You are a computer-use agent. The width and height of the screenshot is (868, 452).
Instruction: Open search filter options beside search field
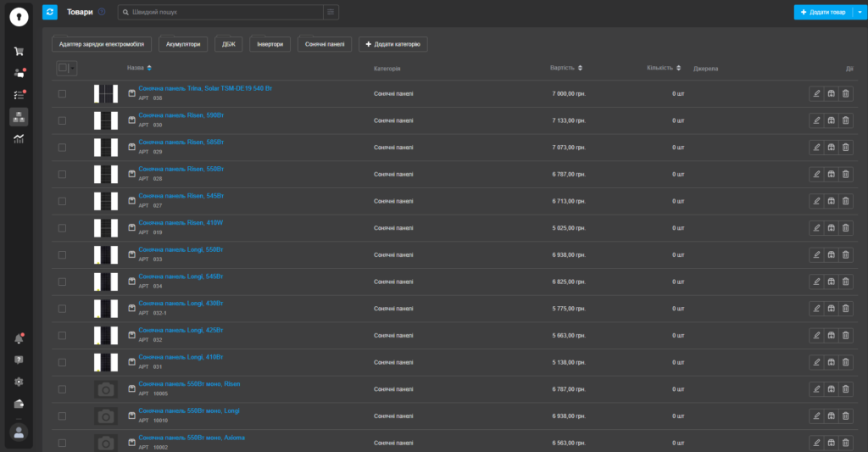coord(331,12)
